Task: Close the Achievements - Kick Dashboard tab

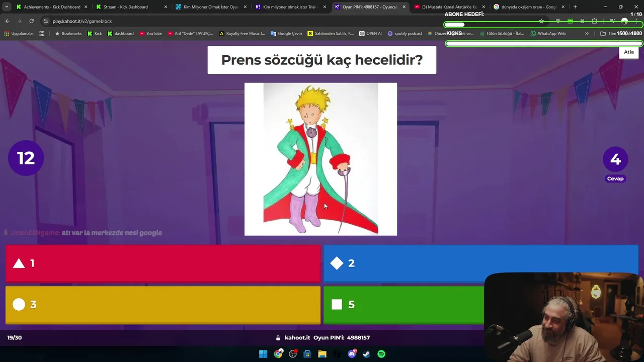Action: pos(86,7)
